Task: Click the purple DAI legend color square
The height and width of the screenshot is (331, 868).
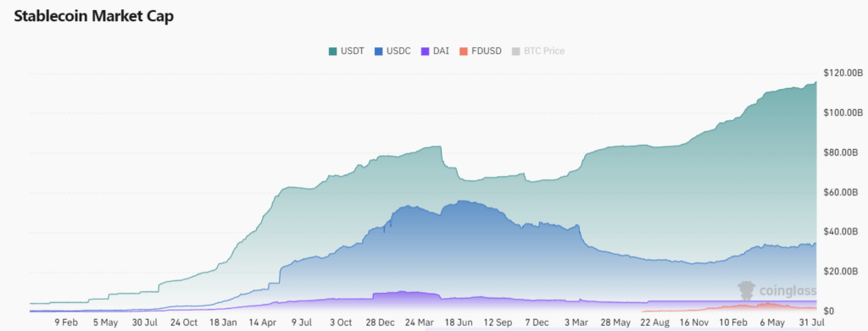Action: (x=426, y=52)
